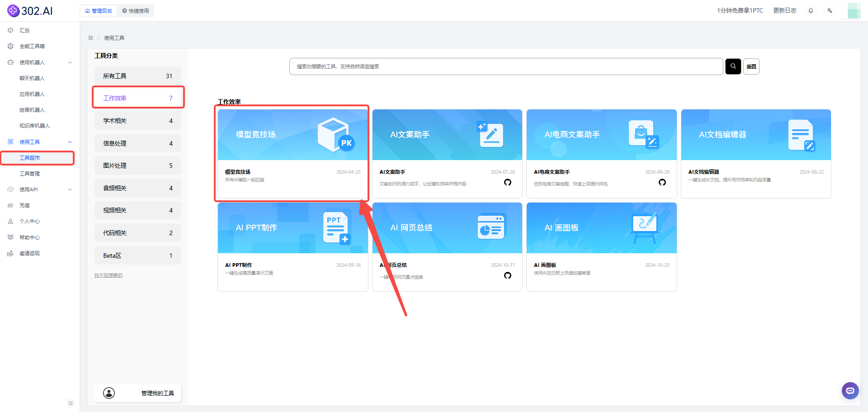The width and height of the screenshot is (868, 412).
Task: Click the 找不到想要的 link
Action: (x=108, y=275)
